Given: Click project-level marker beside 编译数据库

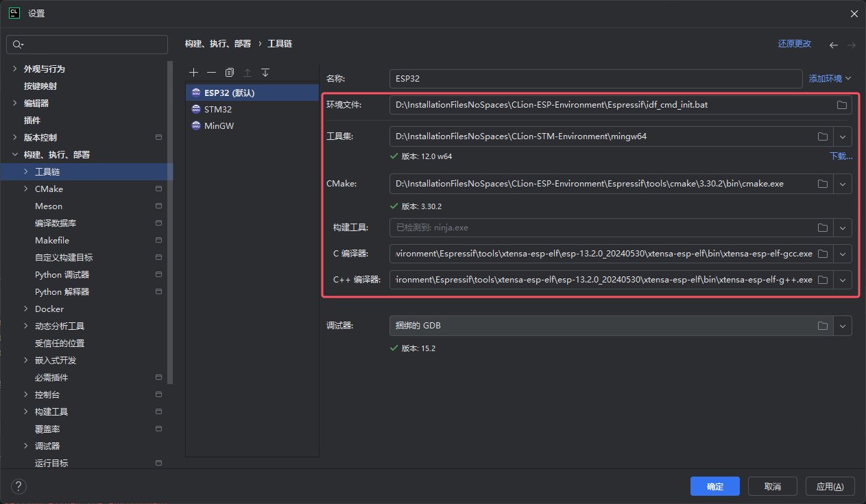Looking at the screenshot, I should [x=158, y=224].
